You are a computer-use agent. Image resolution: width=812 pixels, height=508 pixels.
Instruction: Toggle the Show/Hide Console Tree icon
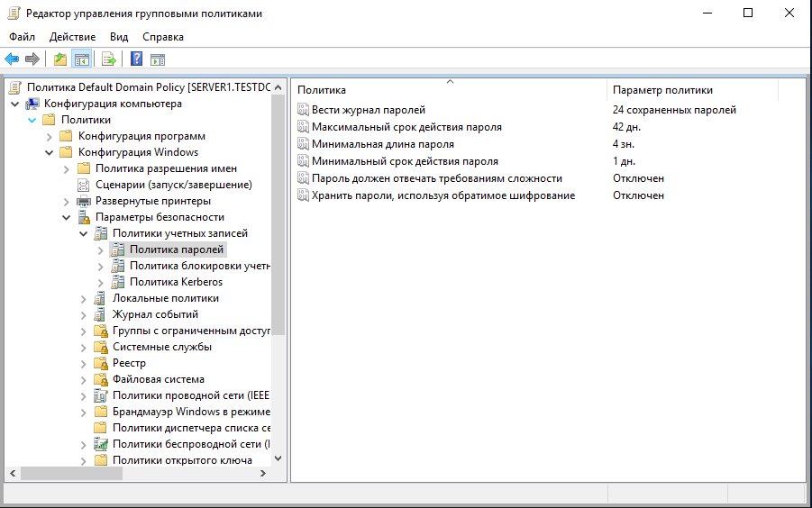point(81,59)
